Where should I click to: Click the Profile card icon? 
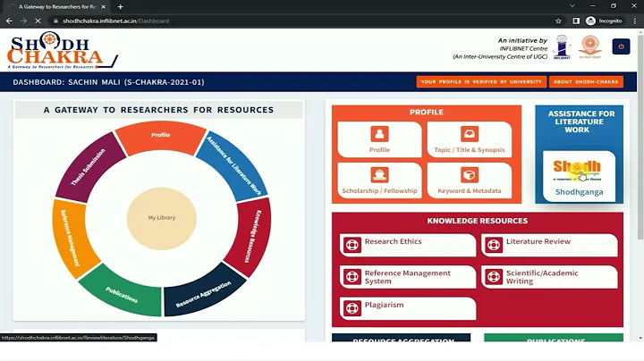tap(379, 134)
